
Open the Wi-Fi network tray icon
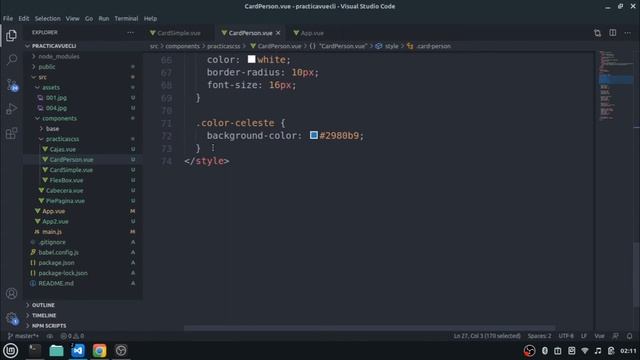(584, 351)
